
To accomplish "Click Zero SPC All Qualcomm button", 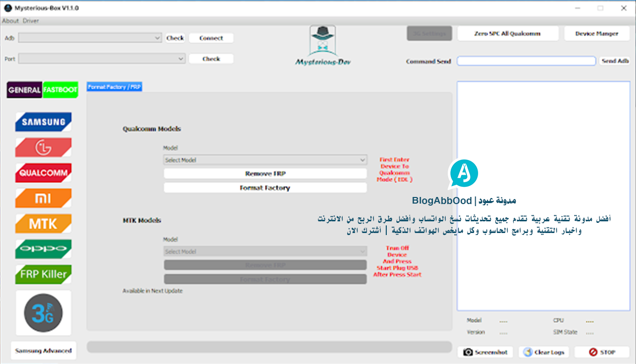I will [x=508, y=34].
